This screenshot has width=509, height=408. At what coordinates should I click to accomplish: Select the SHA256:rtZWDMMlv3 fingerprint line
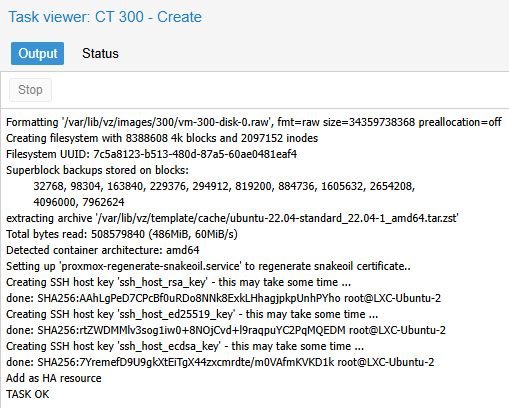(x=226, y=330)
